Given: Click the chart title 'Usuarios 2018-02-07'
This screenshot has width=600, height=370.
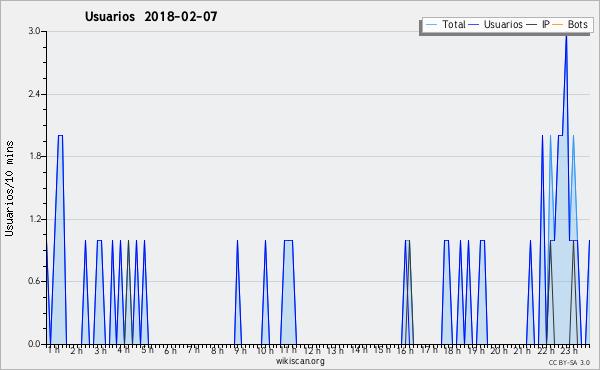Looking at the screenshot, I should pyautogui.click(x=151, y=16).
